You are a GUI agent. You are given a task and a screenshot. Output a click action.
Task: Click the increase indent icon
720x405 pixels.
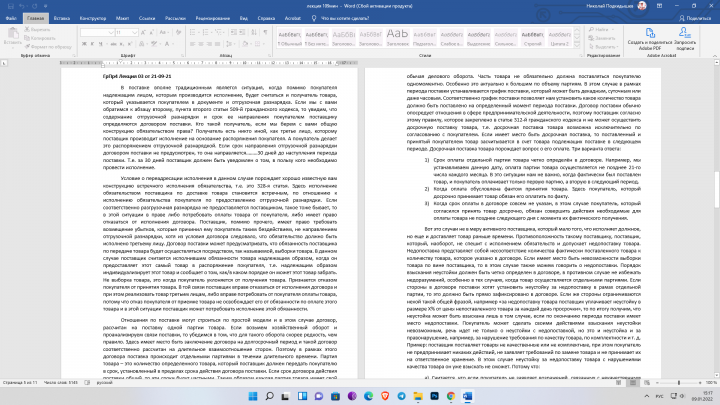[x=242, y=32]
